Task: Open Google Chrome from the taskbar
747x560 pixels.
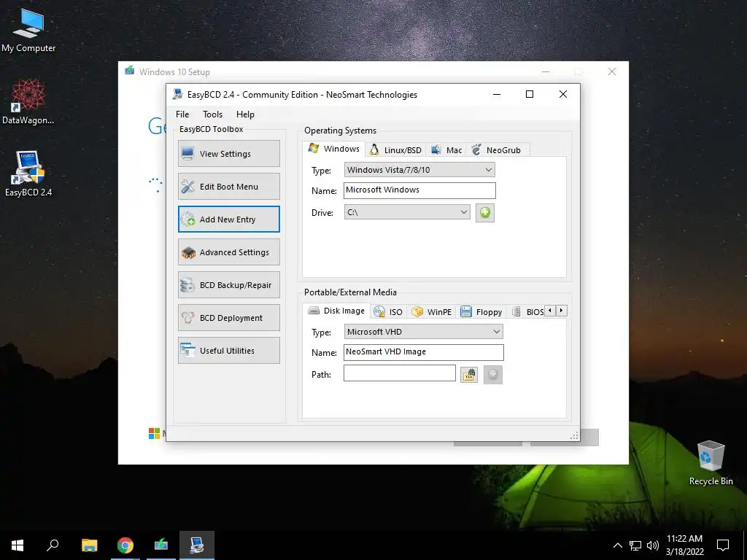Action: coord(125,545)
